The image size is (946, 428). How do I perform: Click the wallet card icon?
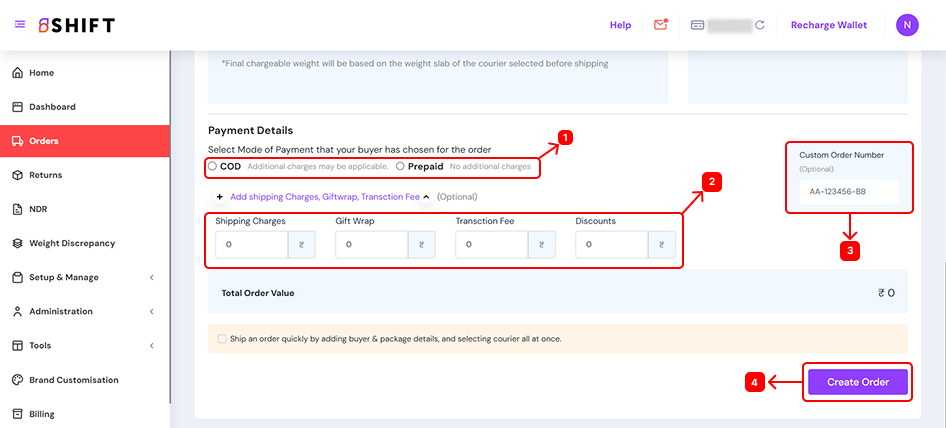(x=697, y=25)
